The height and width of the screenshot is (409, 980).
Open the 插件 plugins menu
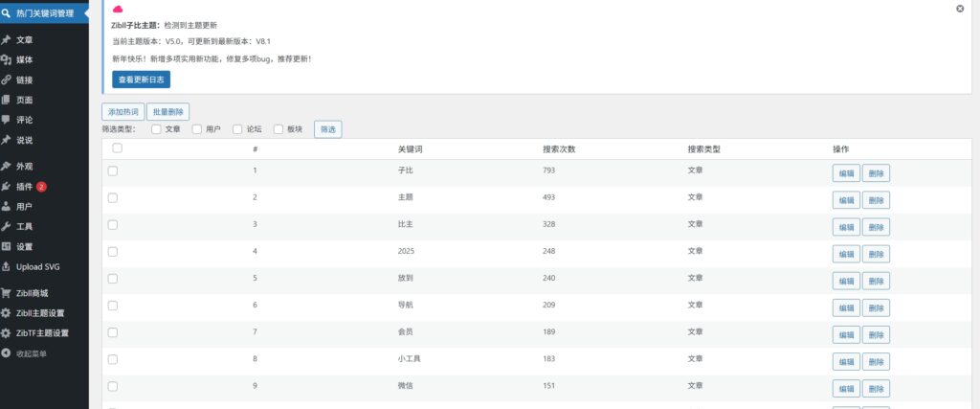click(25, 186)
